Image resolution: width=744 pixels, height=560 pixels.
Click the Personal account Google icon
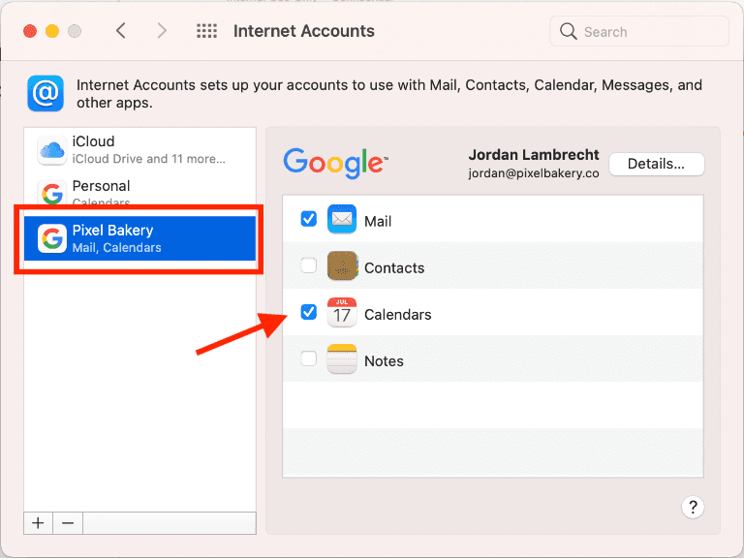(x=52, y=193)
